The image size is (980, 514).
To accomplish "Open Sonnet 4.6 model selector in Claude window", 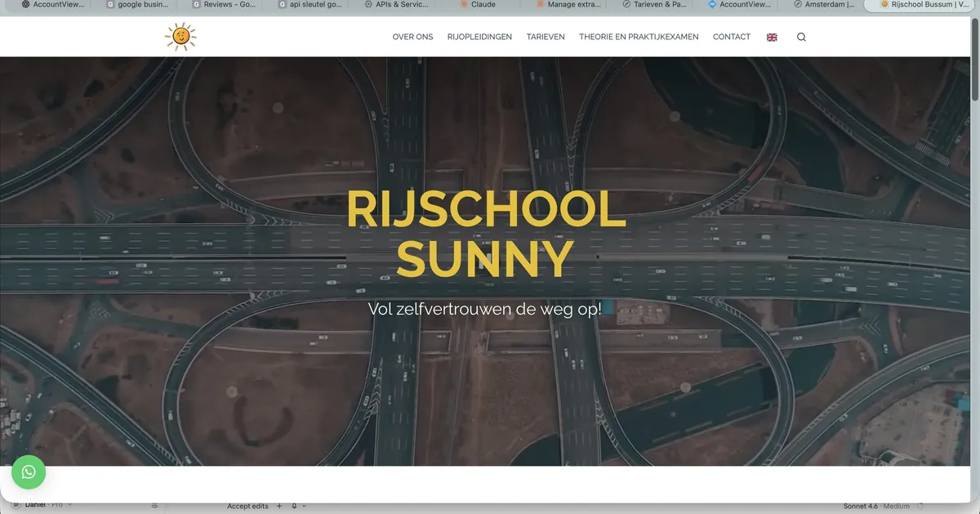I will [877, 507].
